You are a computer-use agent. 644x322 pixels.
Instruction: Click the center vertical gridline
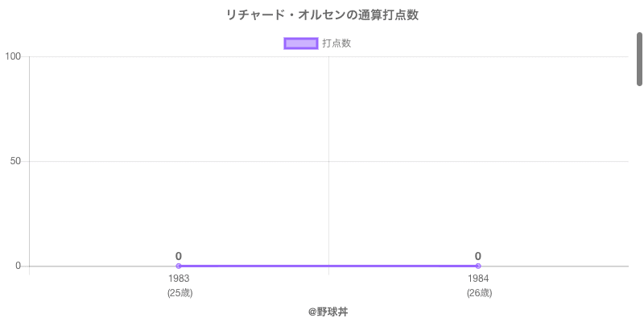point(328,161)
